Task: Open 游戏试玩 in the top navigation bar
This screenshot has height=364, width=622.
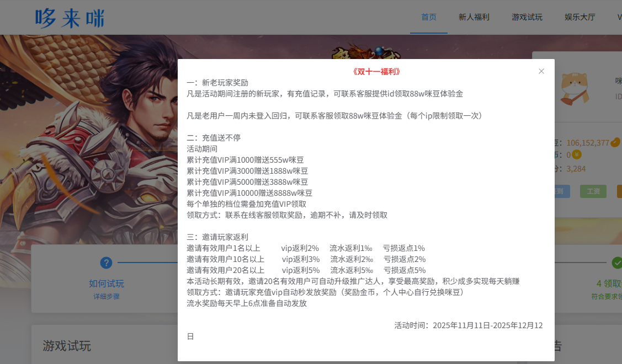Action: point(527,17)
